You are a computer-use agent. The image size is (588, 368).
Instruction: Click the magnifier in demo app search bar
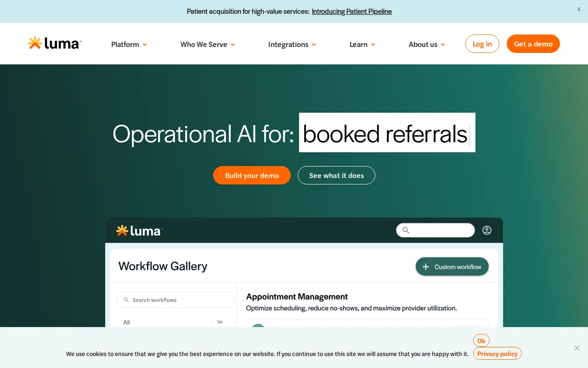coord(406,230)
